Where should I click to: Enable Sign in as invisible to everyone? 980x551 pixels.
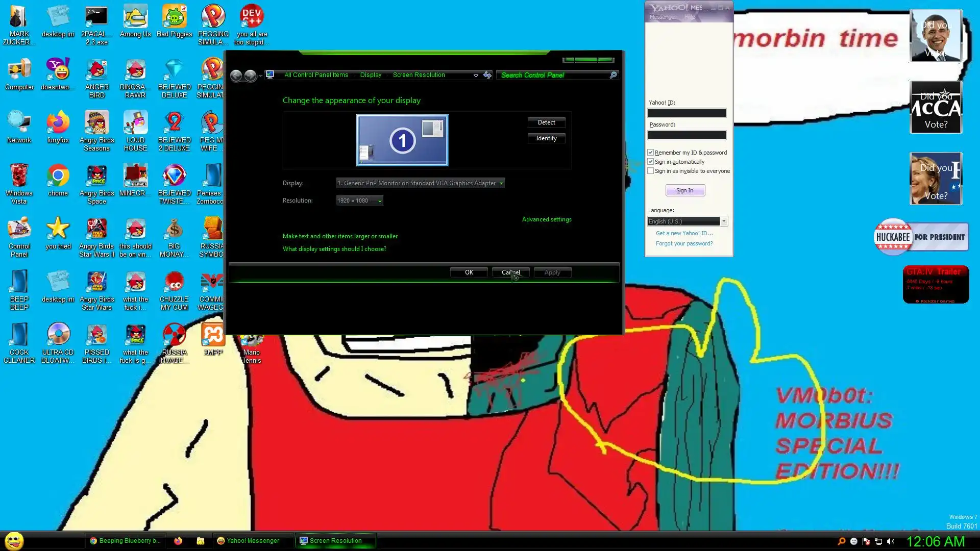[651, 171]
